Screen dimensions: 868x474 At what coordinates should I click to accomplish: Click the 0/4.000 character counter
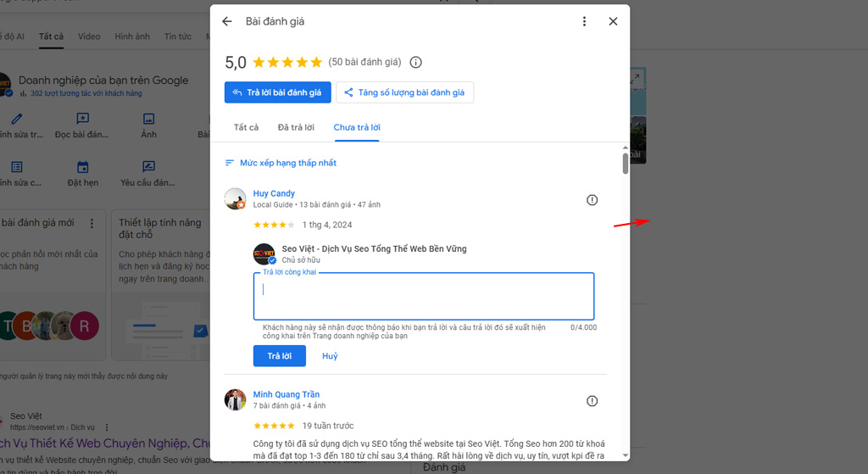[583, 327]
